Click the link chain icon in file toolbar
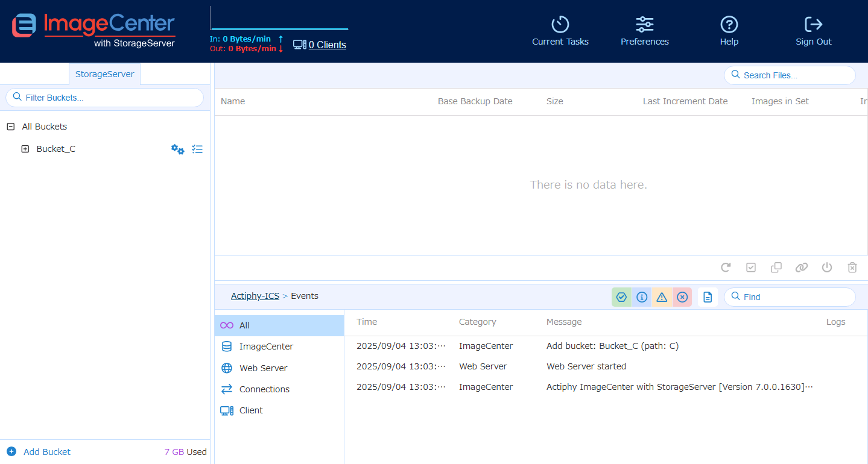 click(x=801, y=268)
